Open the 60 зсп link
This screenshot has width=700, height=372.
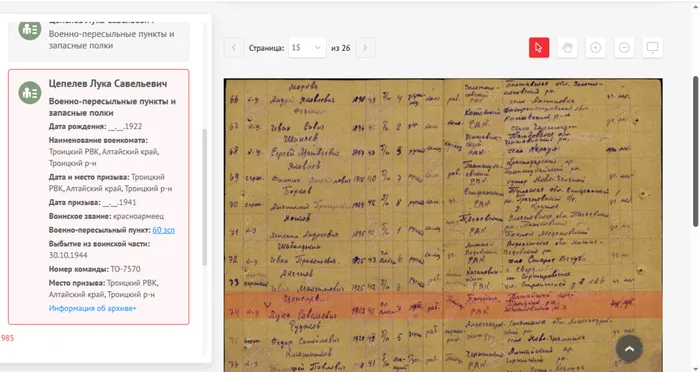coord(163,230)
